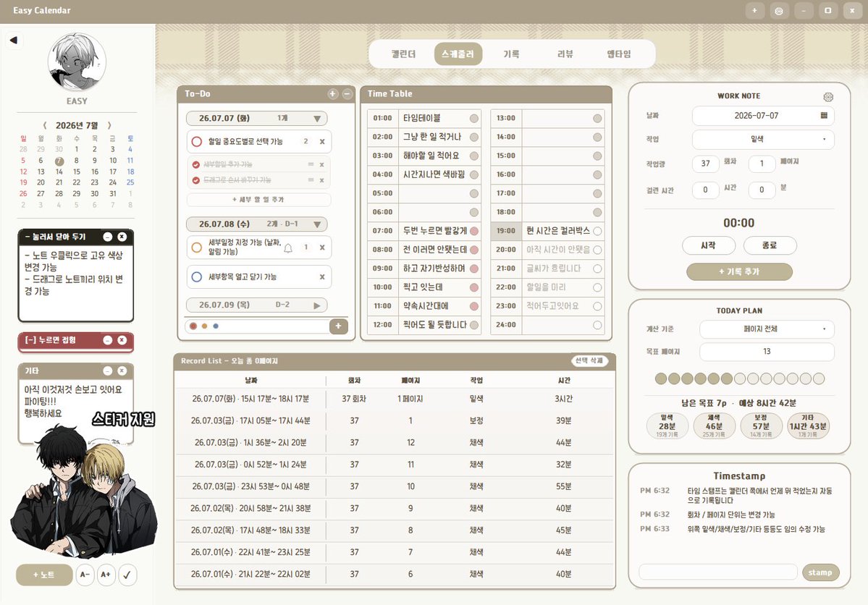Pick the red priority dot in to-do input
868x605 pixels.
coord(193,326)
